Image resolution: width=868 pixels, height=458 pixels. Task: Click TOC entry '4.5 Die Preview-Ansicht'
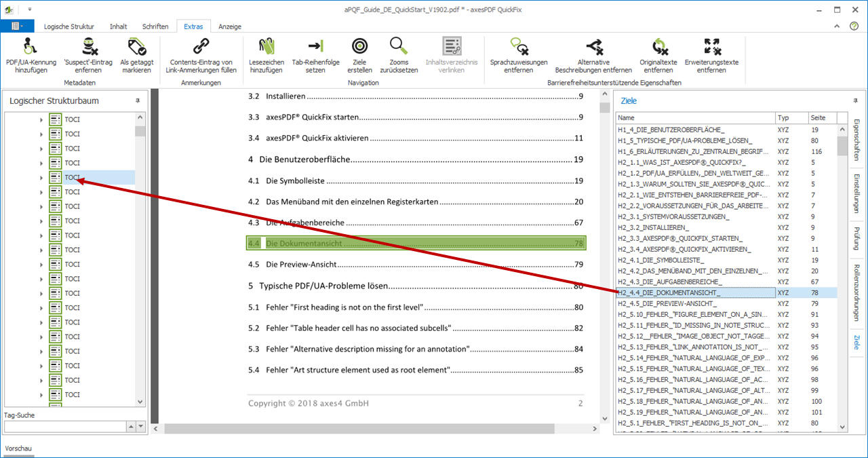pos(416,265)
